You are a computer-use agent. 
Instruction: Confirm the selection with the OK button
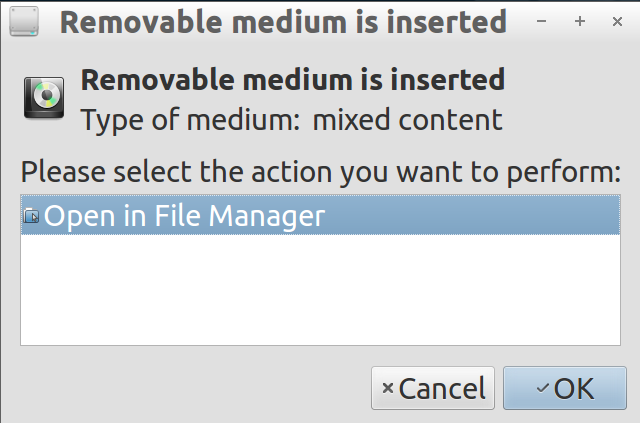click(x=565, y=388)
